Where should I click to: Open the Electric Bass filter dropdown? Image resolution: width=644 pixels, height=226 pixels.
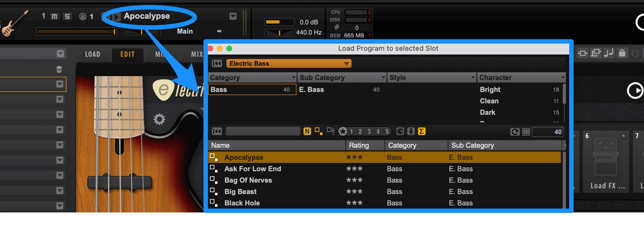pos(289,63)
